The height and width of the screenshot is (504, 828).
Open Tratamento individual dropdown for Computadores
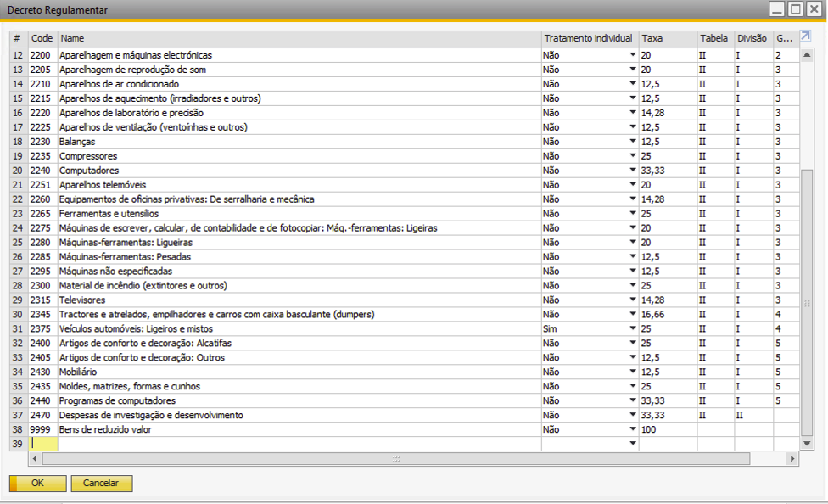pyautogui.click(x=632, y=171)
